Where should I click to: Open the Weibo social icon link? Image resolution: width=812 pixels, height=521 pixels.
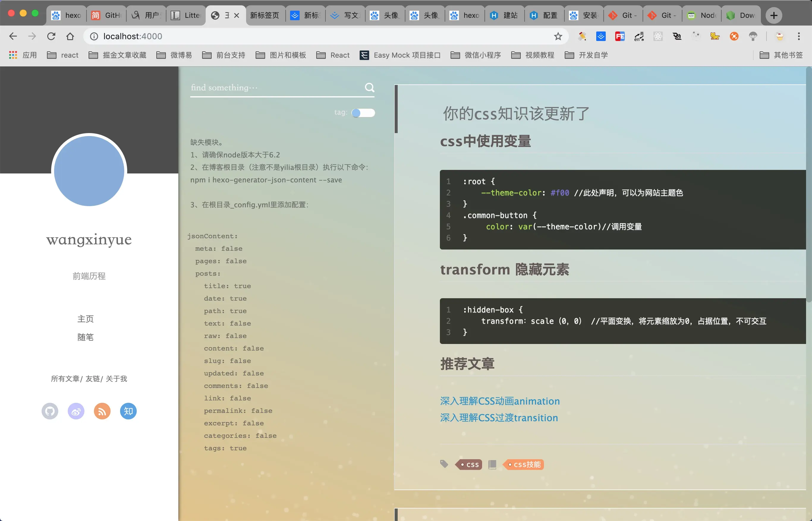[x=76, y=411]
